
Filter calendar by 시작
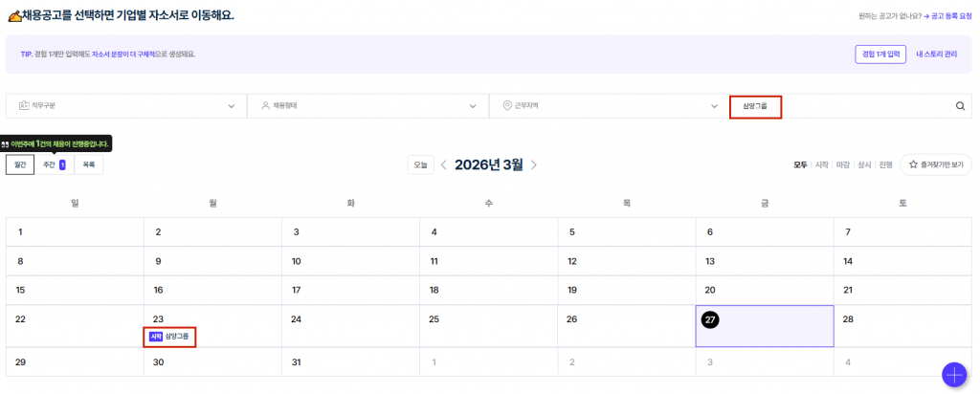click(821, 164)
